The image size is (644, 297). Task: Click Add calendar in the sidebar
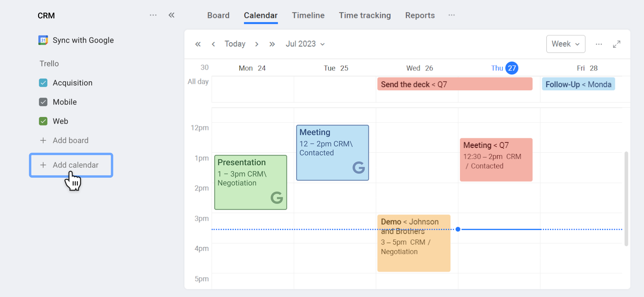click(71, 165)
